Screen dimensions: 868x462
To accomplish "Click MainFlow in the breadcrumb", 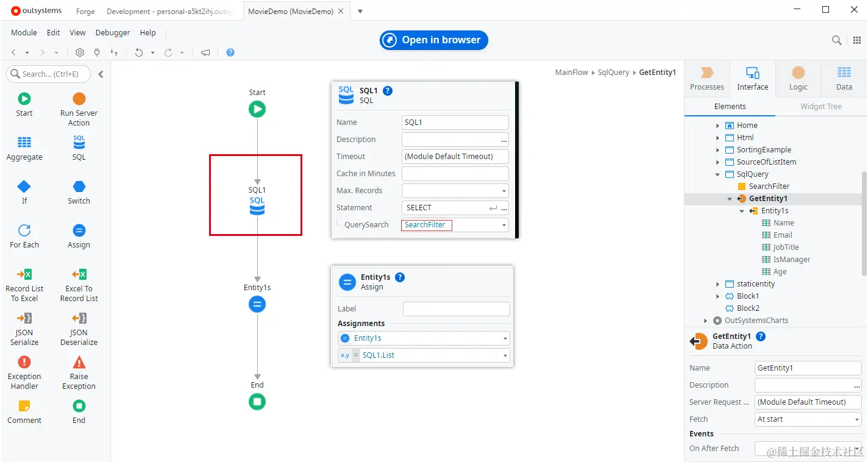I will click(x=572, y=73).
